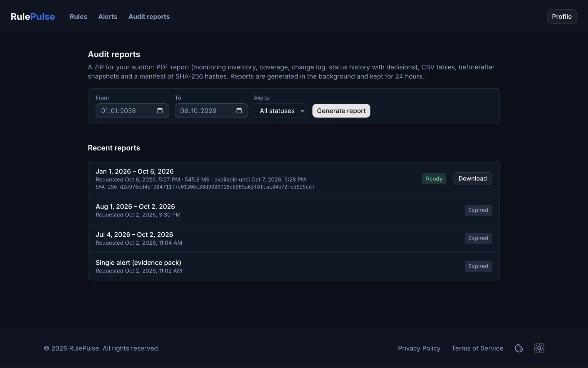The height and width of the screenshot is (368, 588).
Task: Click Generate report button
Action: tap(341, 111)
